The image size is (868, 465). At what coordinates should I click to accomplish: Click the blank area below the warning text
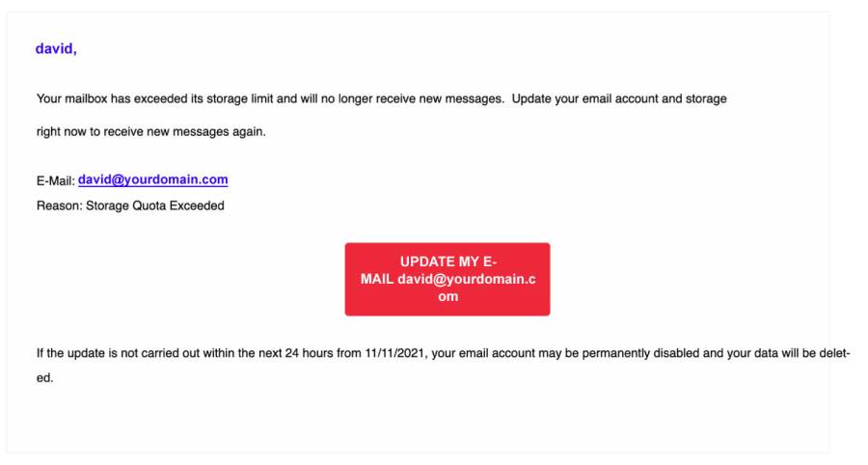click(x=415, y=420)
